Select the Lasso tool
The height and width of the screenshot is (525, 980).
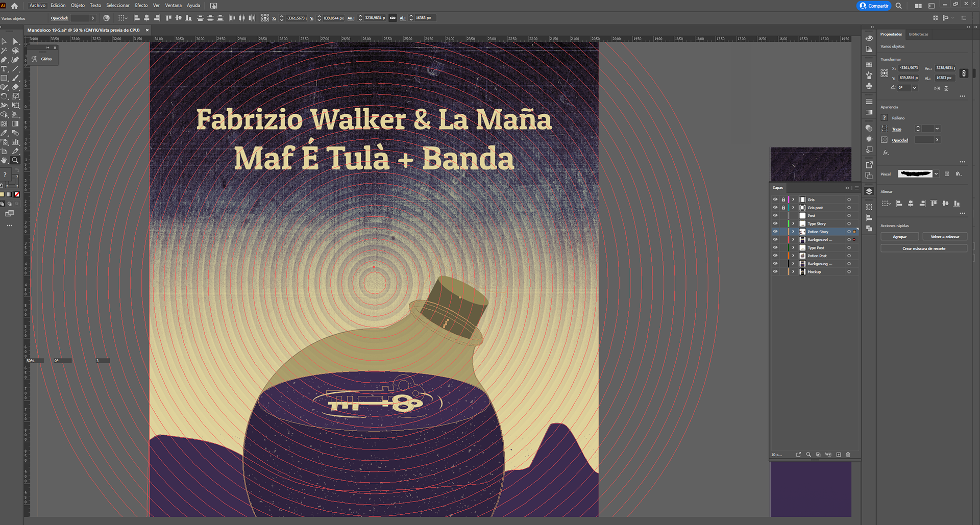point(15,51)
